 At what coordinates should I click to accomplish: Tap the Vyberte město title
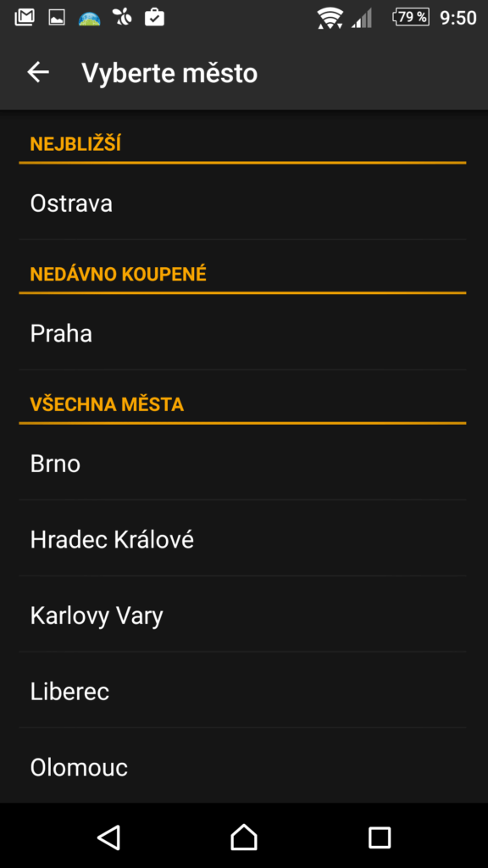pos(169,73)
